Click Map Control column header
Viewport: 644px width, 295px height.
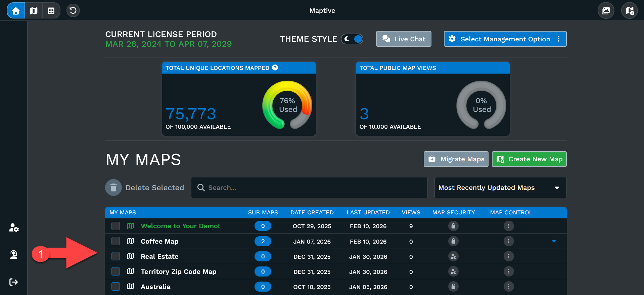511,212
